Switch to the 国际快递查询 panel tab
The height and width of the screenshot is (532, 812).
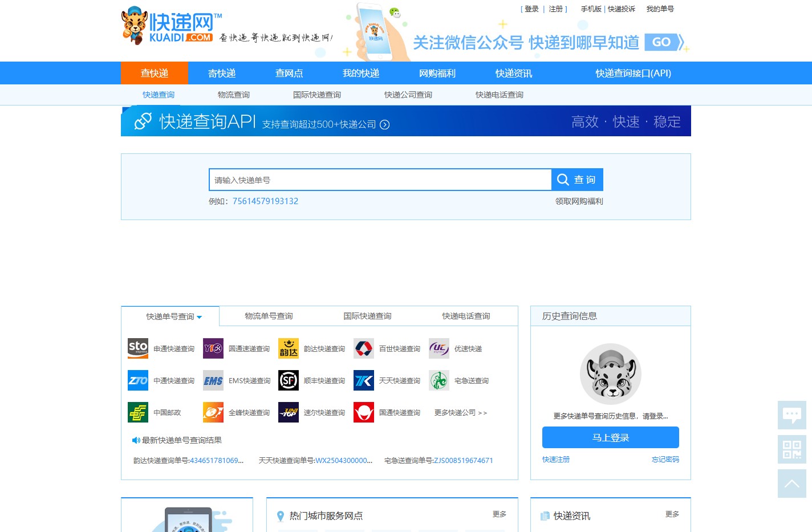point(367,316)
